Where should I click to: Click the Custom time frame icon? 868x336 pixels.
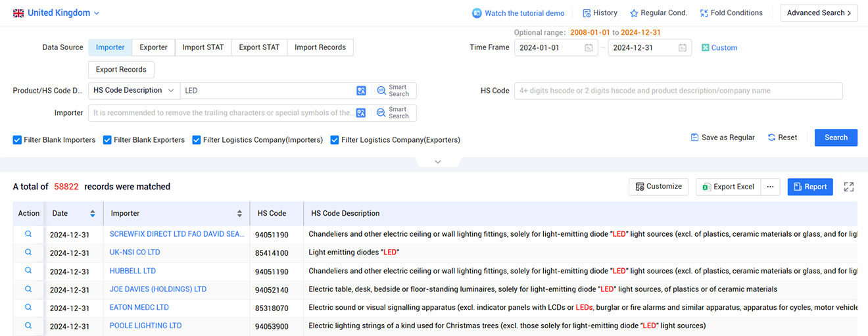tap(706, 48)
